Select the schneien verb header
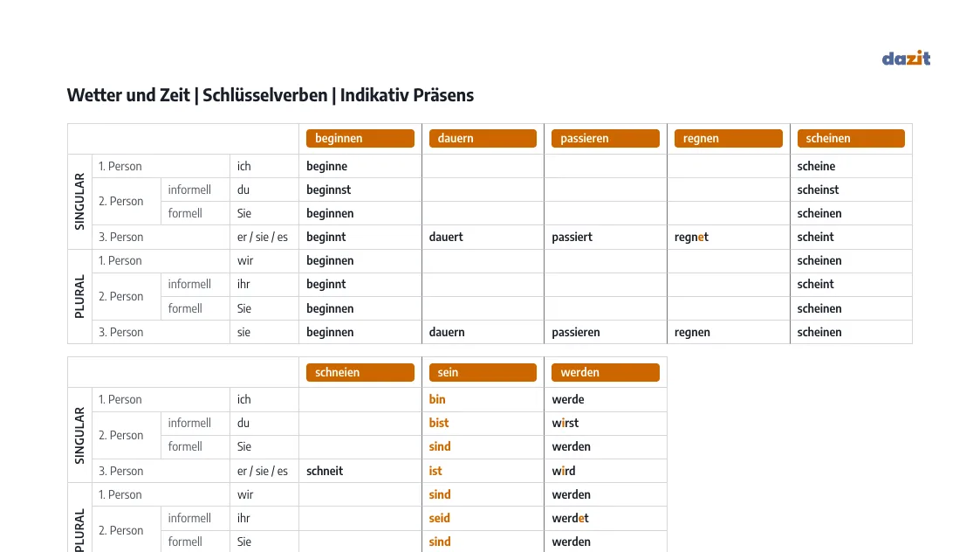The height and width of the screenshot is (552, 980). pos(360,372)
